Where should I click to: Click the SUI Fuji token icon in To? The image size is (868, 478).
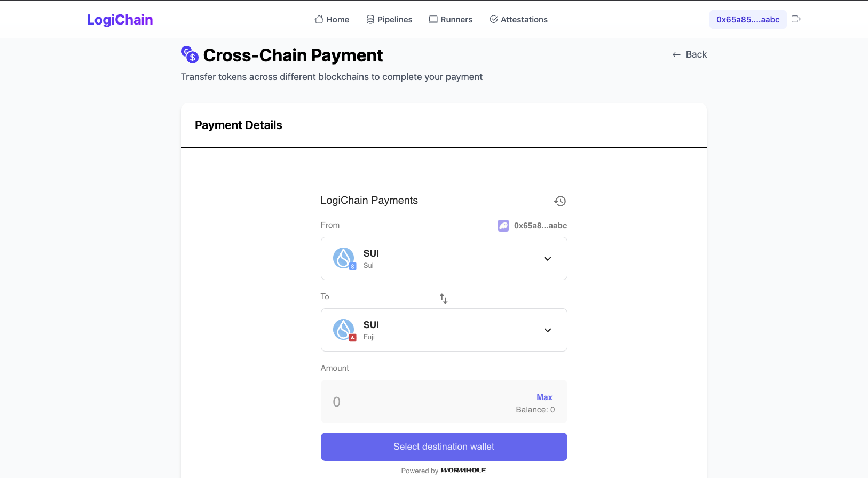click(344, 330)
